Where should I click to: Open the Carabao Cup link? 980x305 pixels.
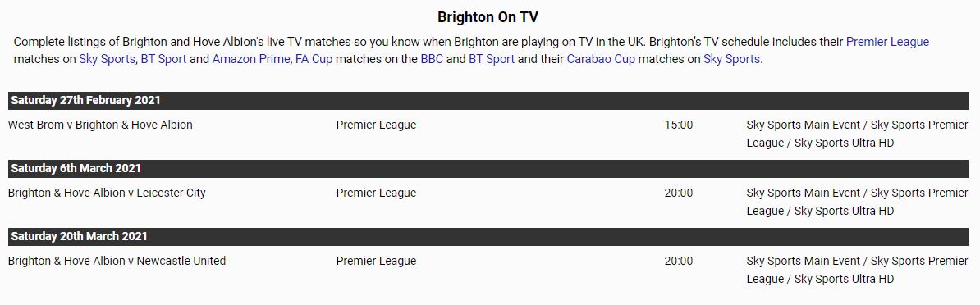pos(601,59)
